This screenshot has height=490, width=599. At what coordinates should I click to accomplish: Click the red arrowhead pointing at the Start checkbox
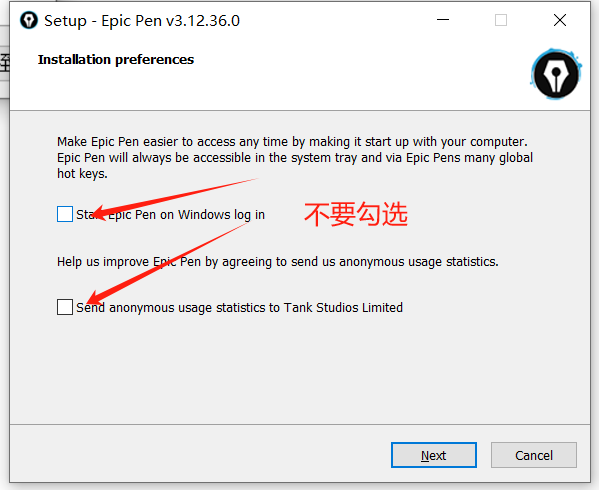pos(101,213)
